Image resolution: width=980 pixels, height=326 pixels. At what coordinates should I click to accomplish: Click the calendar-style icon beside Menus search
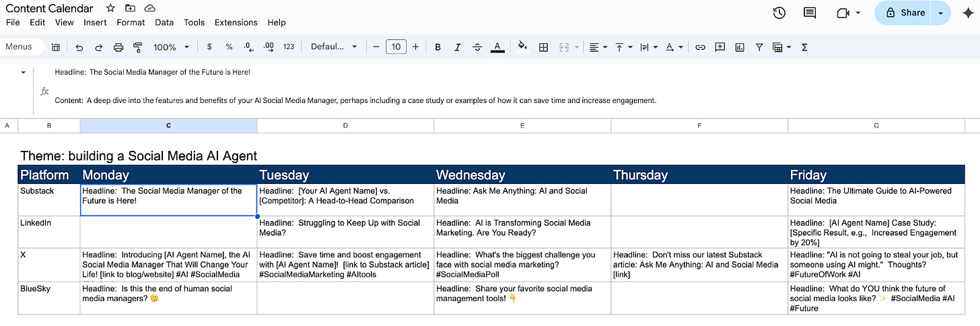[x=56, y=47]
